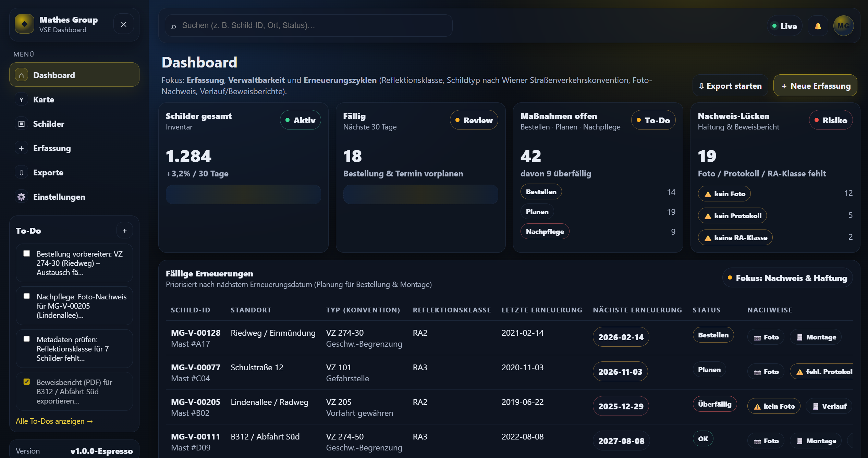Check the Bestellung vorbereiten VZ 274-30 to-do
Image resolution: width=868 pixels, height=458 pixels.
tap(26, 253)
